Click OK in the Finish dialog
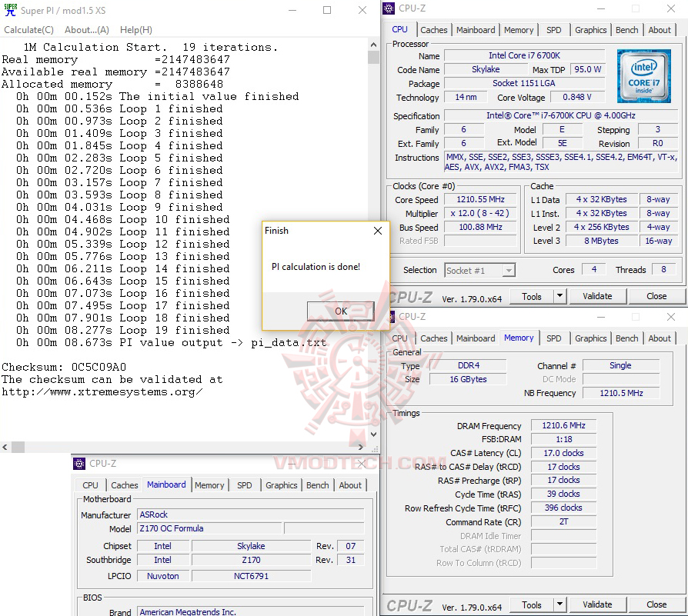 (x=341, y=311)
